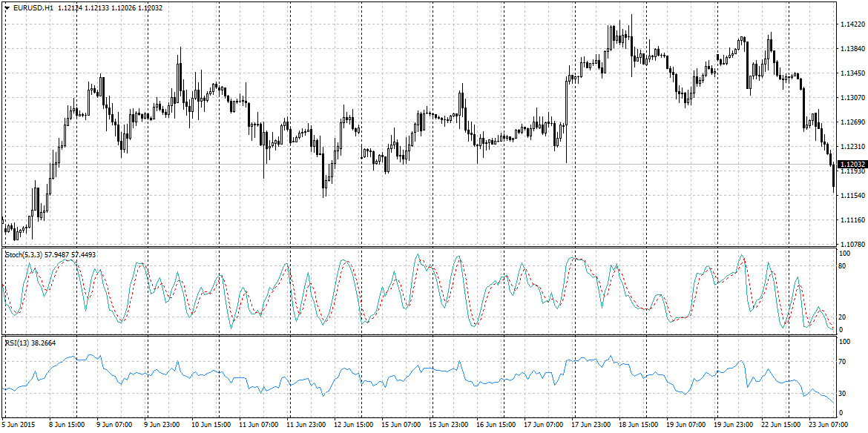Click the Stochastic 20 level label
Viewport: 868px width, 433px height.
[842, 317]
